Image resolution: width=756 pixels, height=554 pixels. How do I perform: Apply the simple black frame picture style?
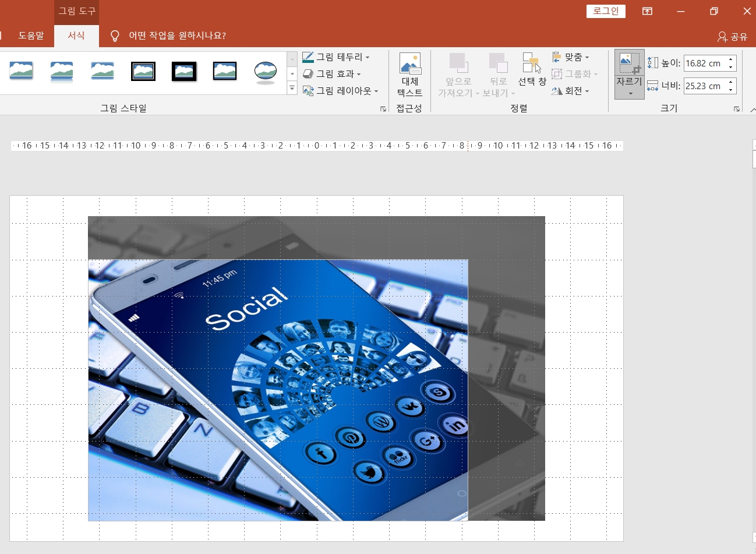[x=225, y=71]
